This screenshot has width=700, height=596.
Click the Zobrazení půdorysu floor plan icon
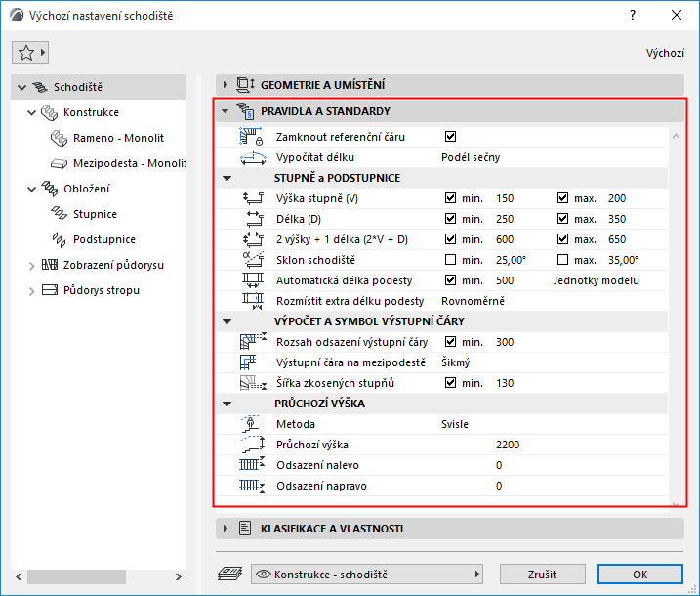click(x=50, y=265)
